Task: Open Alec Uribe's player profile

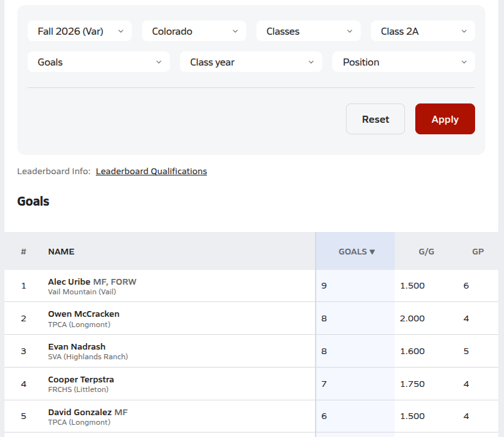Action: click(x=69, y=281)
